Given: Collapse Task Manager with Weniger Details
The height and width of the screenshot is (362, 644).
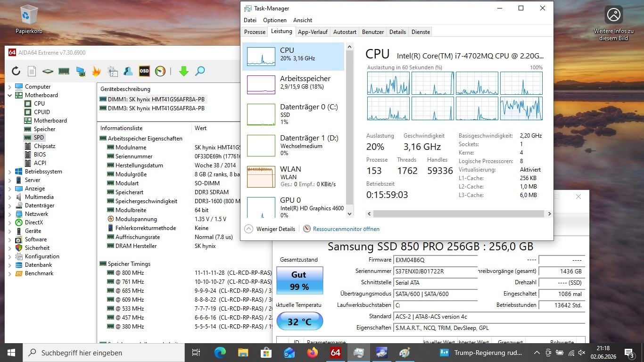Looking at the screenshot, I should [x=270, y=229].
